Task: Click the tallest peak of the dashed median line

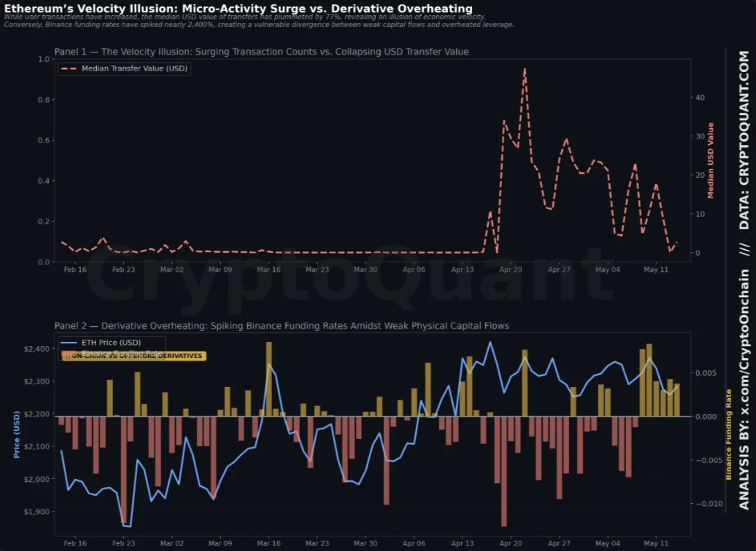Action: tap(525, 70)
